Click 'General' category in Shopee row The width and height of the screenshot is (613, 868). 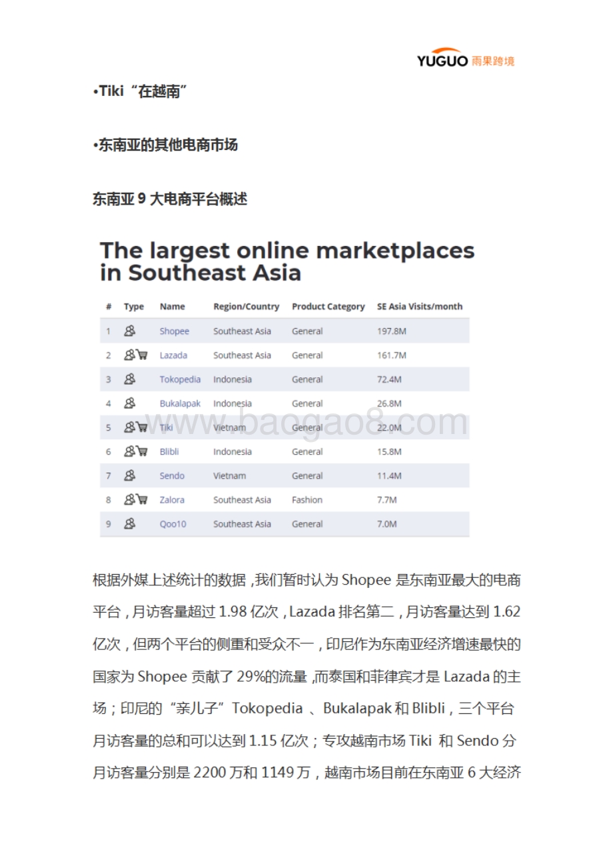[x=307, y=331]
